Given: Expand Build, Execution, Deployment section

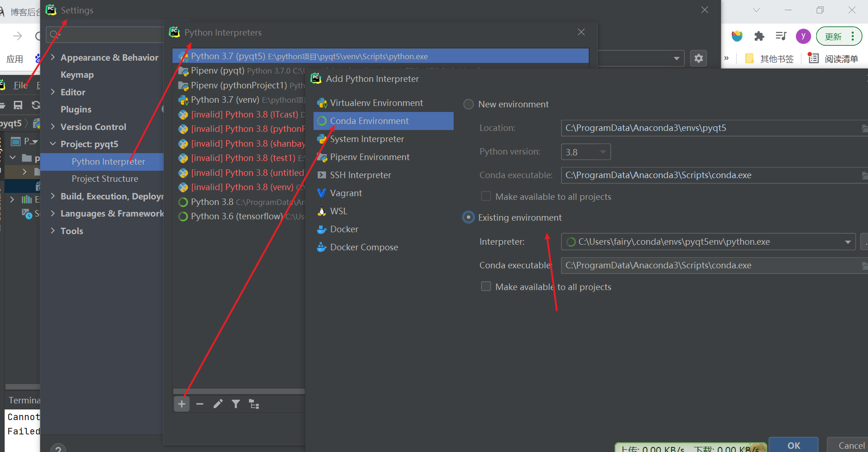Looking at the screenshot, I should [x=53, y=196].
